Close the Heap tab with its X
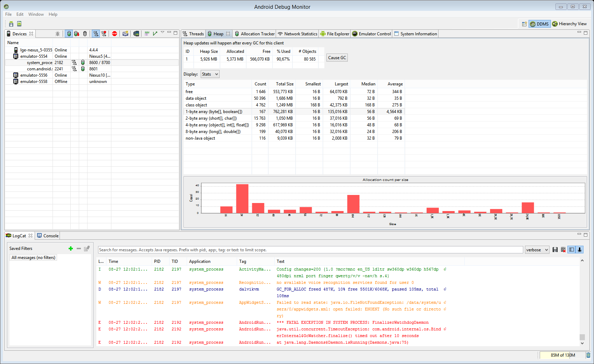 (x=228, y=34)
